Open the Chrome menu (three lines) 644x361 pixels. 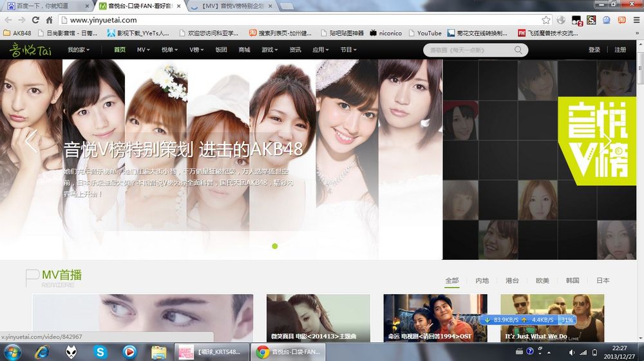636,20
